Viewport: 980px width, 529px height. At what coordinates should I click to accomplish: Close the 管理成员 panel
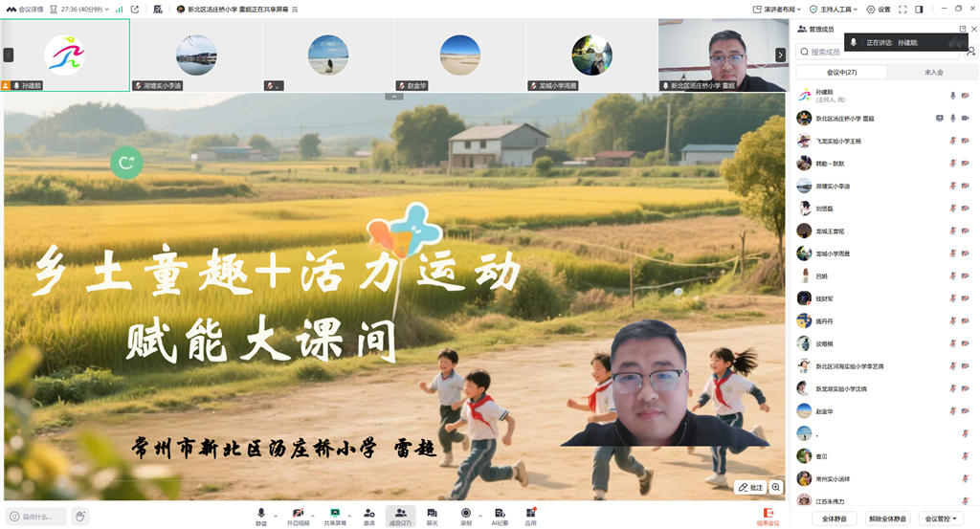click(973, 29)
